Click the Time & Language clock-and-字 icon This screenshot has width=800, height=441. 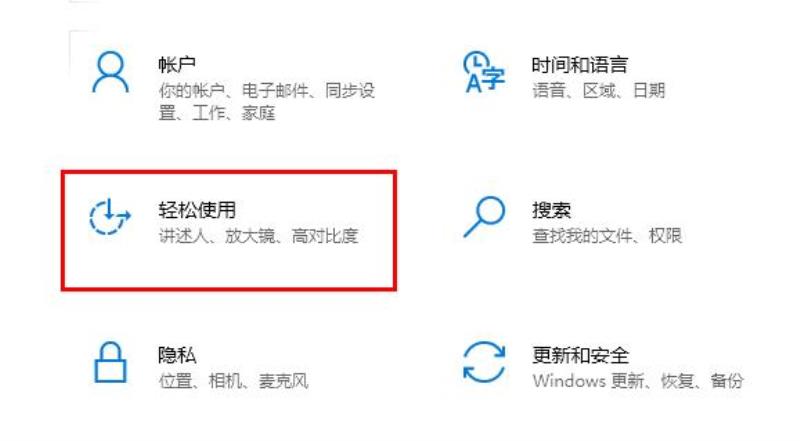484,72
